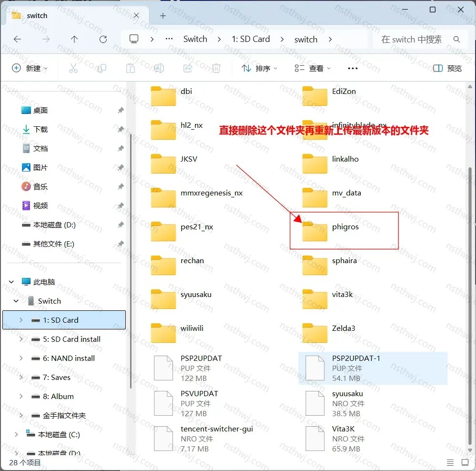Screen dimensions: 476x471
Task: Add a new tab with plus button
Action: (163, 15)
